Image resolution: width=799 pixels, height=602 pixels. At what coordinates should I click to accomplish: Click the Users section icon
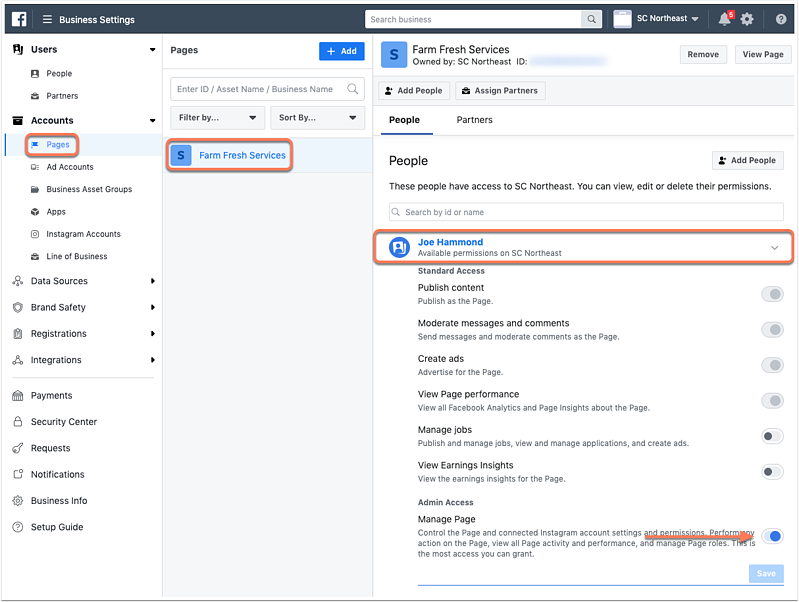coord(18,49)
